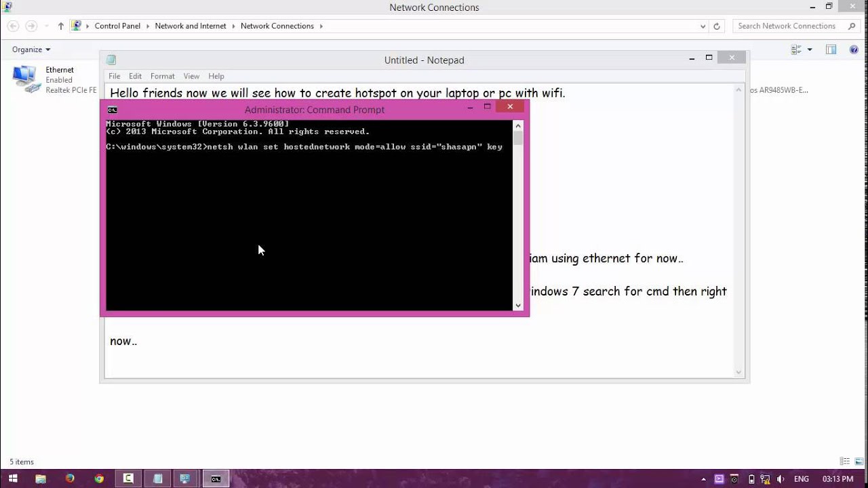Switch to Control Panel taskbar window
868x488 pixels.
coord(186,479)
